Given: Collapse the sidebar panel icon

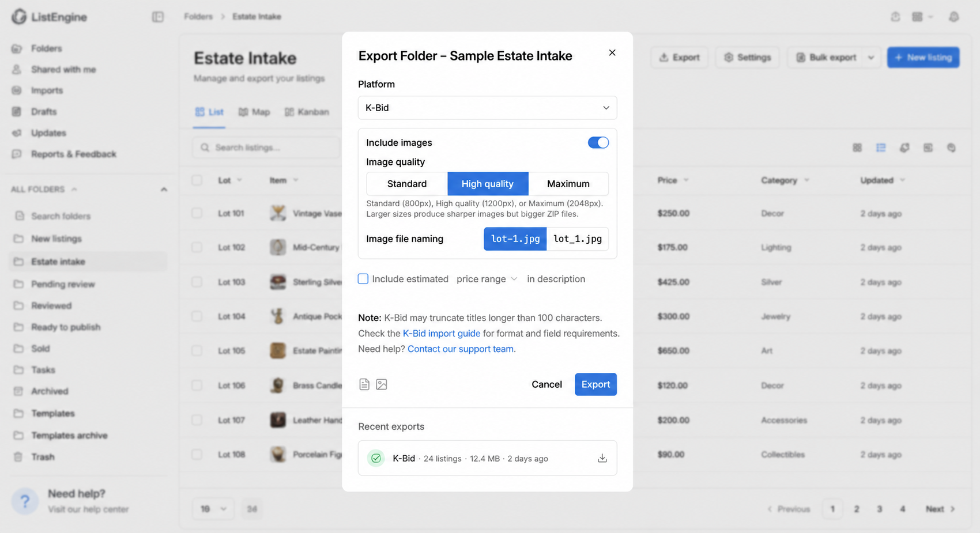Looking at the screenshot, I should 157,17.
